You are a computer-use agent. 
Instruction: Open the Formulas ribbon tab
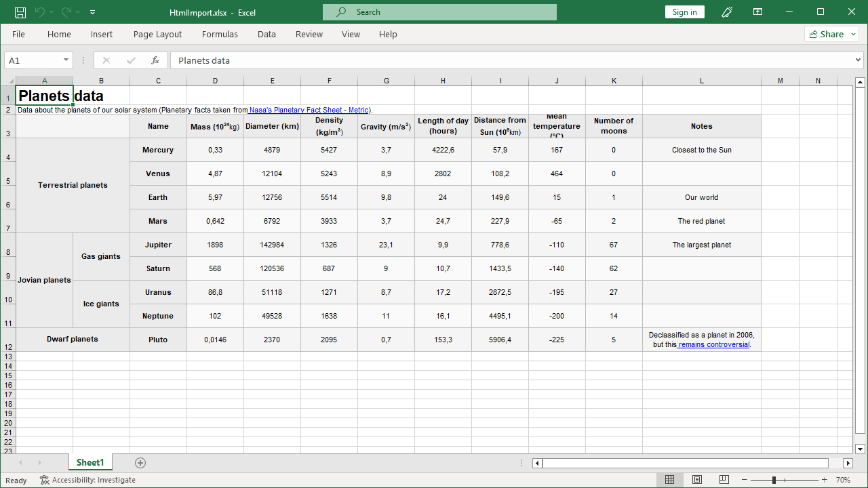tap(220, 35)
